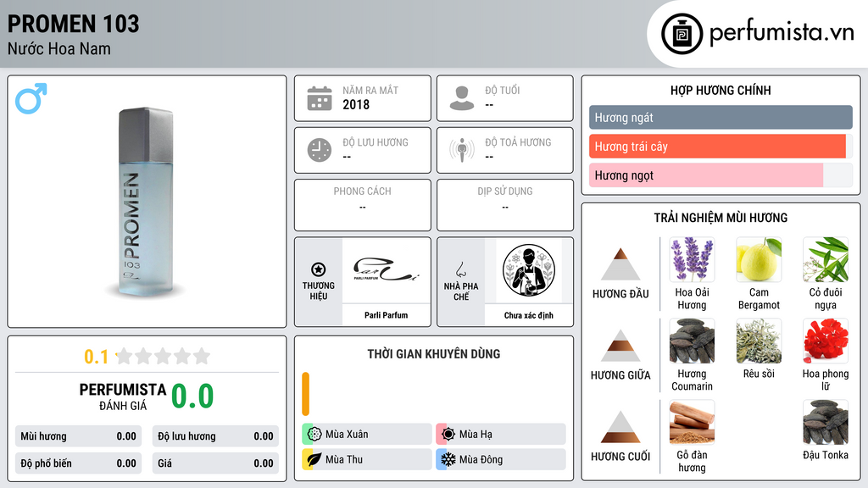
Task: Click the calendar icon beside Năm ra mắt
Action: [x=320, y=98]
